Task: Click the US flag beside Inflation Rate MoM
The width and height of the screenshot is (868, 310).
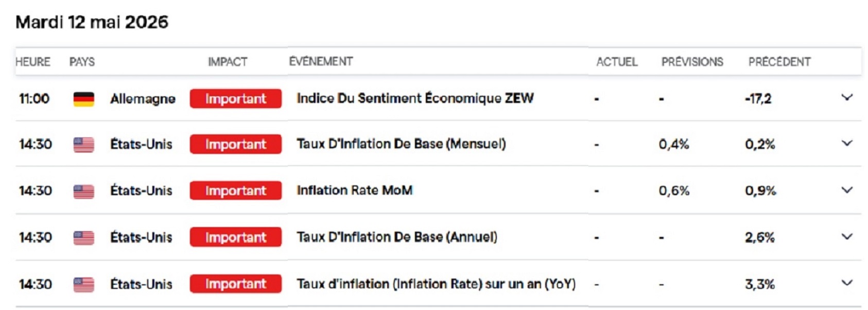Action: tap(83, 191)
